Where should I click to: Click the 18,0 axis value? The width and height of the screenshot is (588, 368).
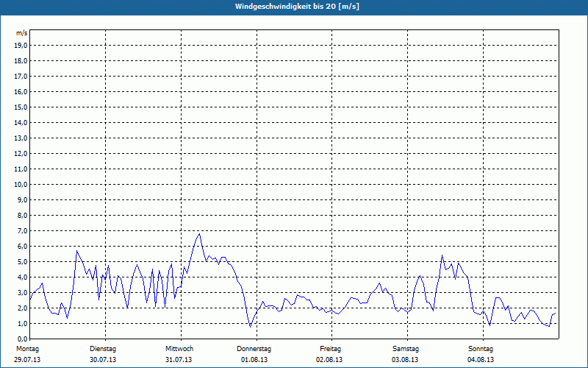click(x=21, y=61)
